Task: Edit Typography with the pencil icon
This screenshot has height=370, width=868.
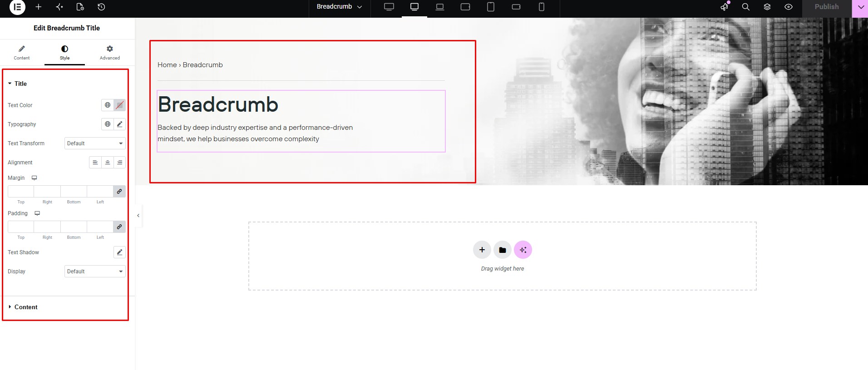Action: pyautogui.click(x=120, y=124)
